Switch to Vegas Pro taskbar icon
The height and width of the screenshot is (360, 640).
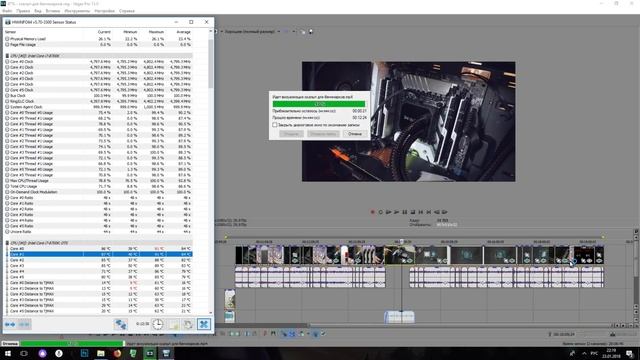tap(150, 353)
